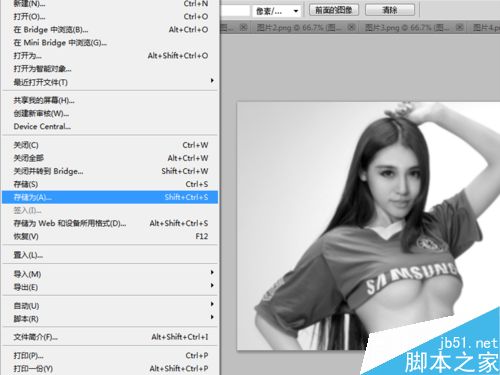The height and width of the screenshot is (375, 500).
Task: Click the 清除 button
Action: coord(390,10)
